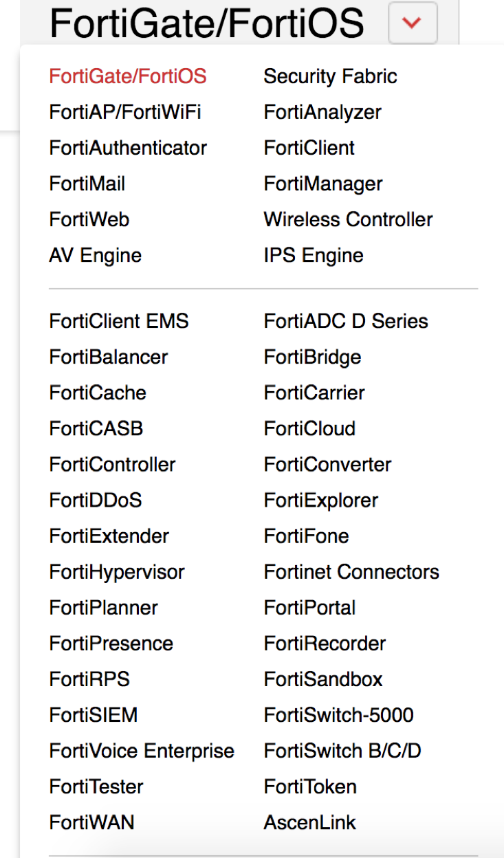The width and height of the screenshot is (504, 858).
Task: Choose IPS Engine
Action: tap(314, 255)
